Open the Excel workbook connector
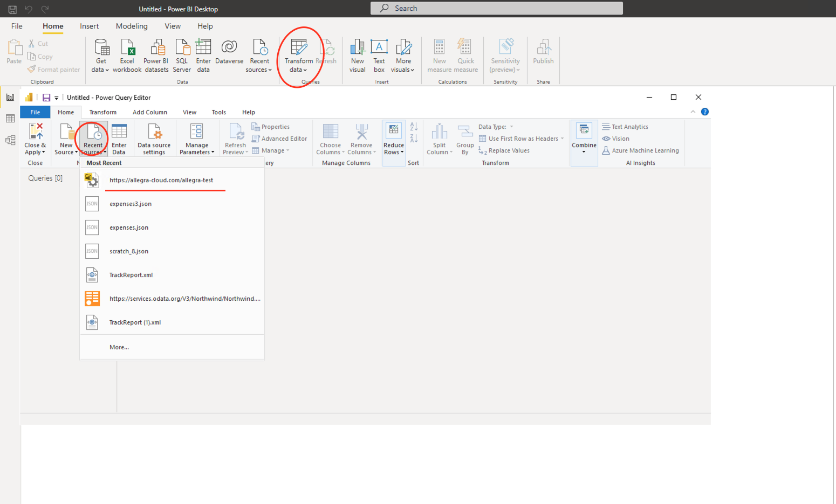The width and height of the screenshot is (836, 504). coord(127,54)
